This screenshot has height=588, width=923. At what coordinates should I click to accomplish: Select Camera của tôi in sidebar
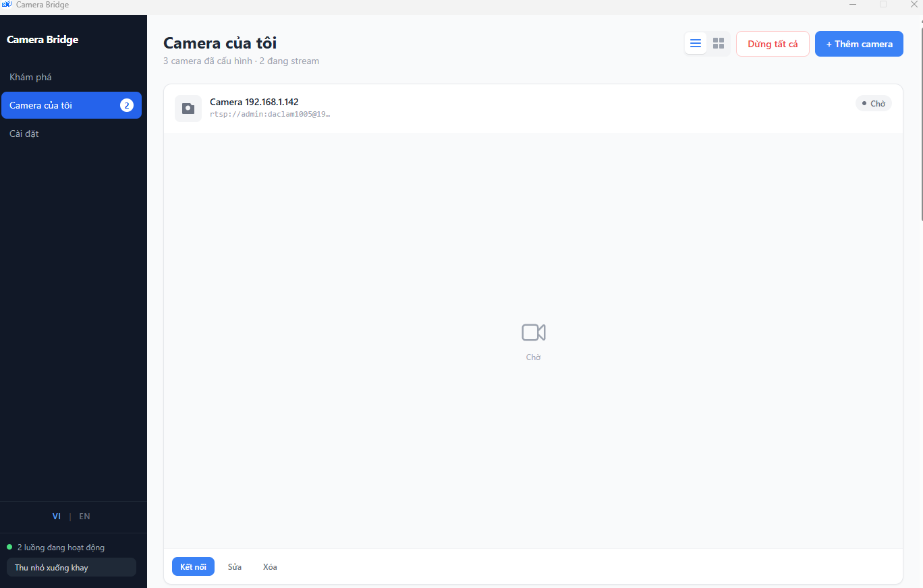coord(71,105)
